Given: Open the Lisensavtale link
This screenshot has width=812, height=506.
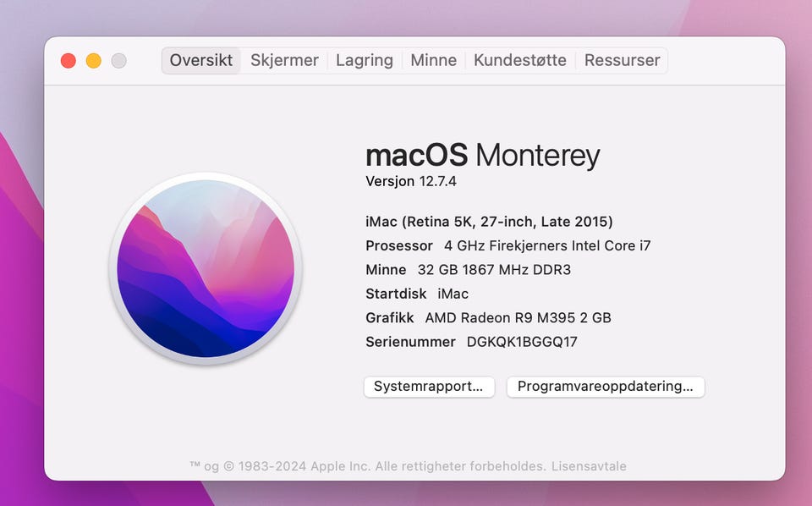Looking at the screenshot, I should [589, 466].
